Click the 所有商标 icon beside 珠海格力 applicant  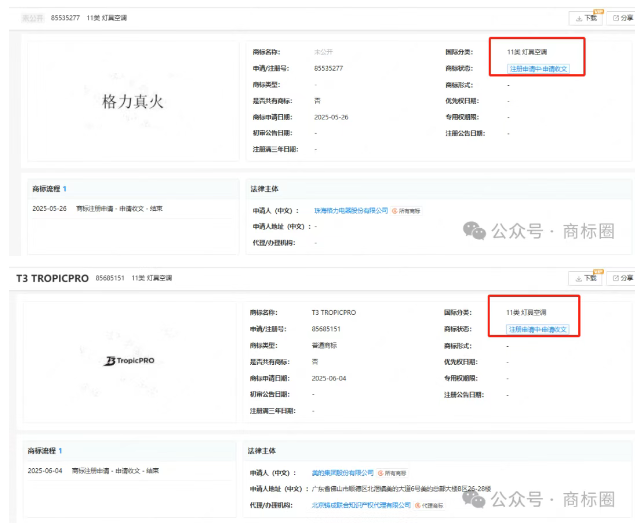(408, 211)
